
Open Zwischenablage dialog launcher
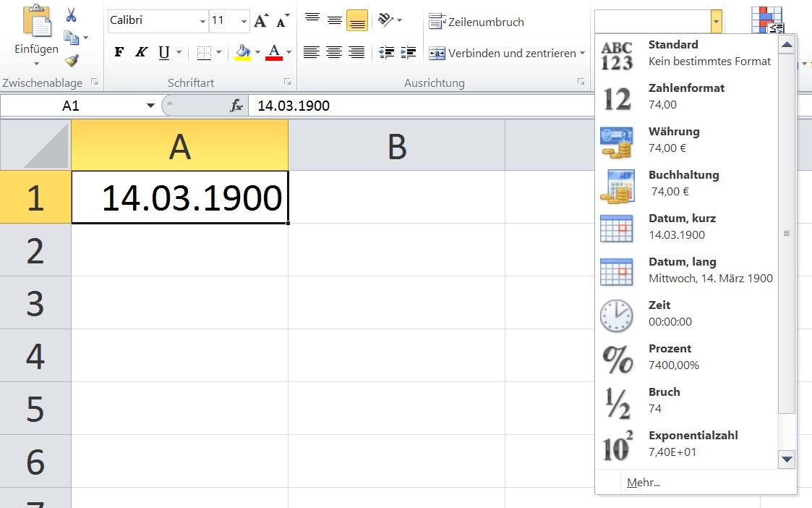[x=94, y=82]
